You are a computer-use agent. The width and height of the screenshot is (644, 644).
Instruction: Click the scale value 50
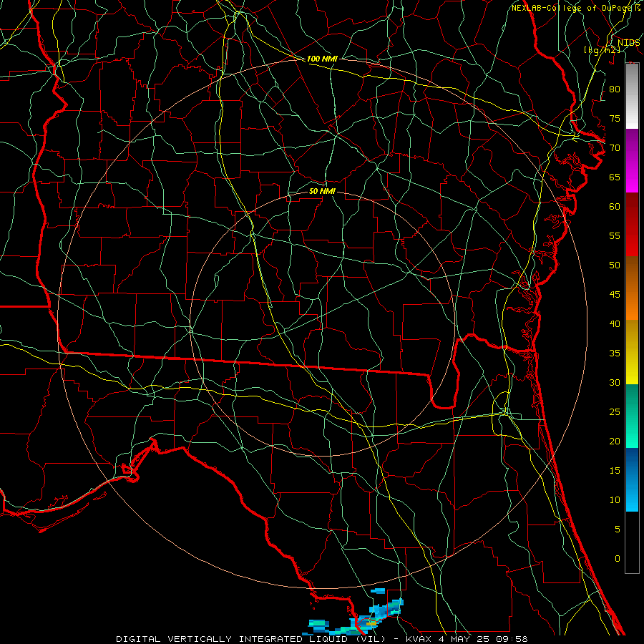tap(615, 265)
